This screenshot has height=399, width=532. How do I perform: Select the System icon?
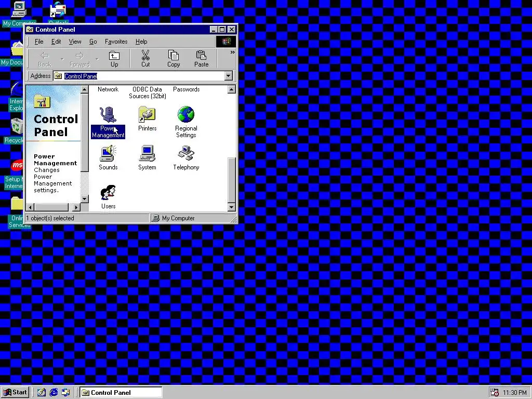coord(147,153)
